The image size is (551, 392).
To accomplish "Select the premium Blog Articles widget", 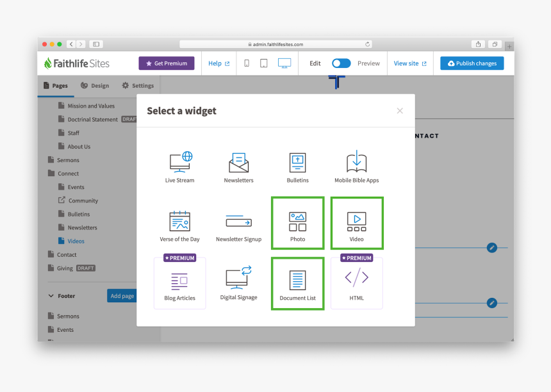I will coord(179,283).
